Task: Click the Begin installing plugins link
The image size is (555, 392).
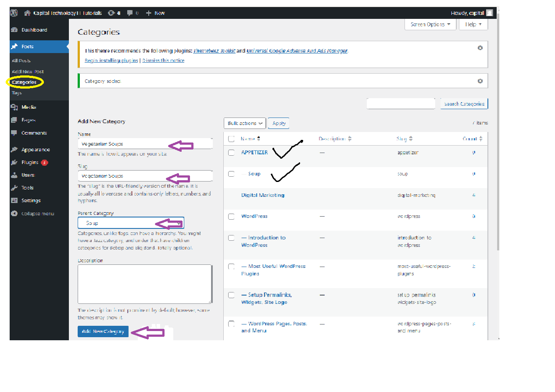Action: coord(111,61)
